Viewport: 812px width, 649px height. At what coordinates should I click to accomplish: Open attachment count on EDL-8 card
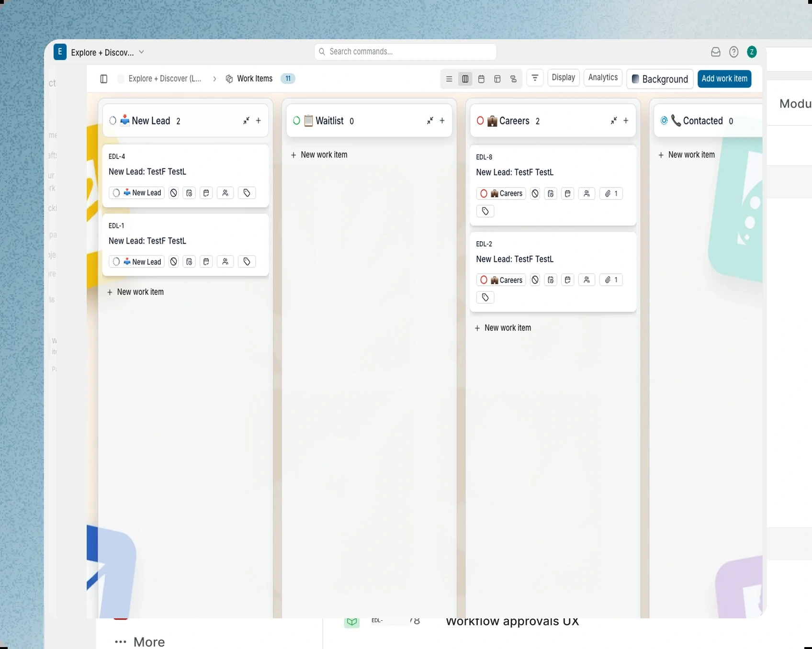tap(611, 193)
